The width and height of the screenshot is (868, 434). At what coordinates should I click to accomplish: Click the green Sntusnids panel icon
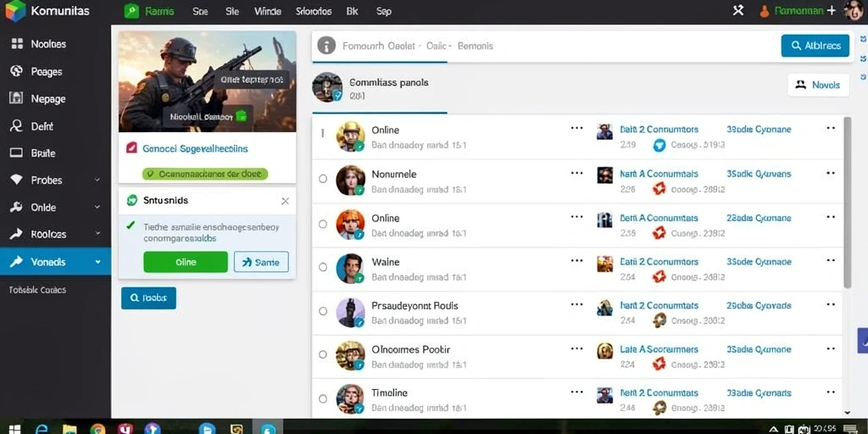131,200
